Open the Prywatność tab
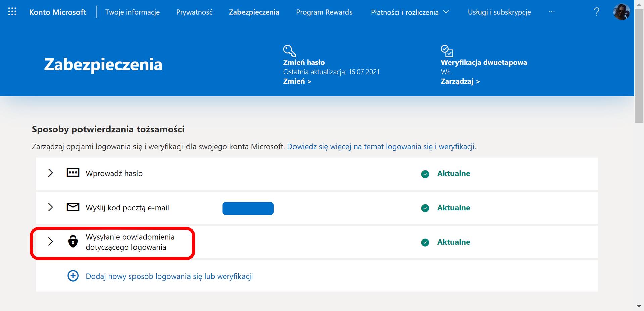This screenshot has height=311, width=644. [x=195, y=12]
